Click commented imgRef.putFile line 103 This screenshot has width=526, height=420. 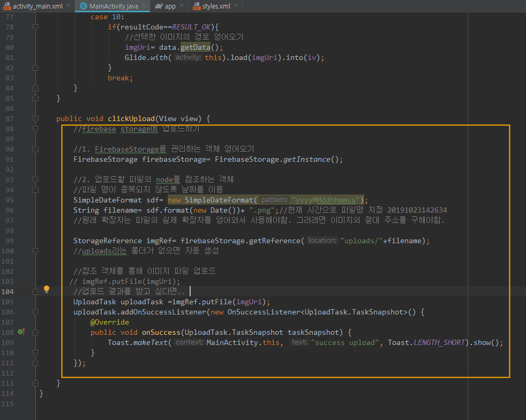coord(125,281)
